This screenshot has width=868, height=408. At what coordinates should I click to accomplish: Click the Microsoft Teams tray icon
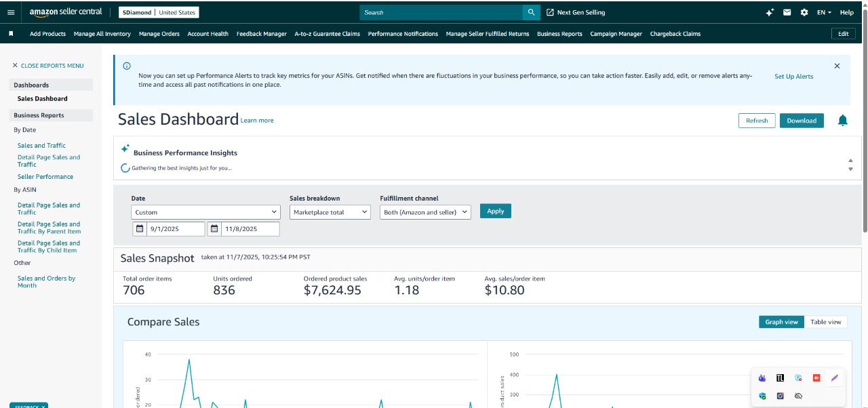[x=762, y=378]
